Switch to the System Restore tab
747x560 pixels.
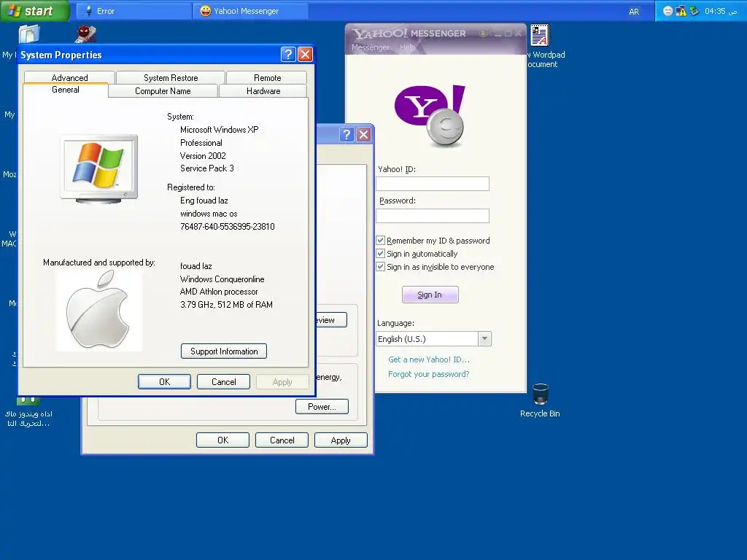click(x=171, y=77)
